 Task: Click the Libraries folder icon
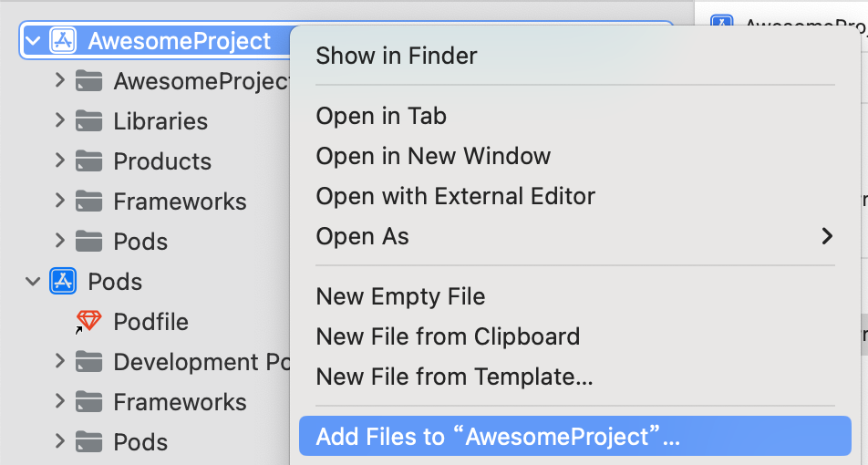(88, 120)
